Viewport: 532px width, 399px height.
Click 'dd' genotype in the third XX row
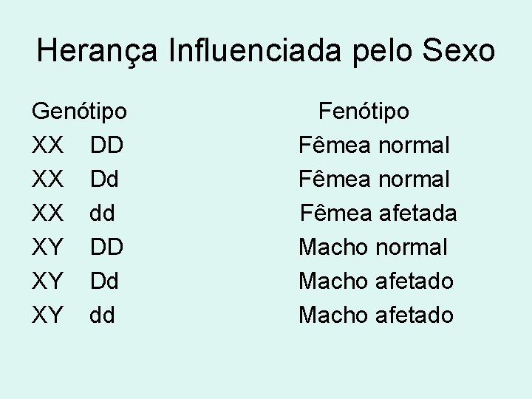103,214
